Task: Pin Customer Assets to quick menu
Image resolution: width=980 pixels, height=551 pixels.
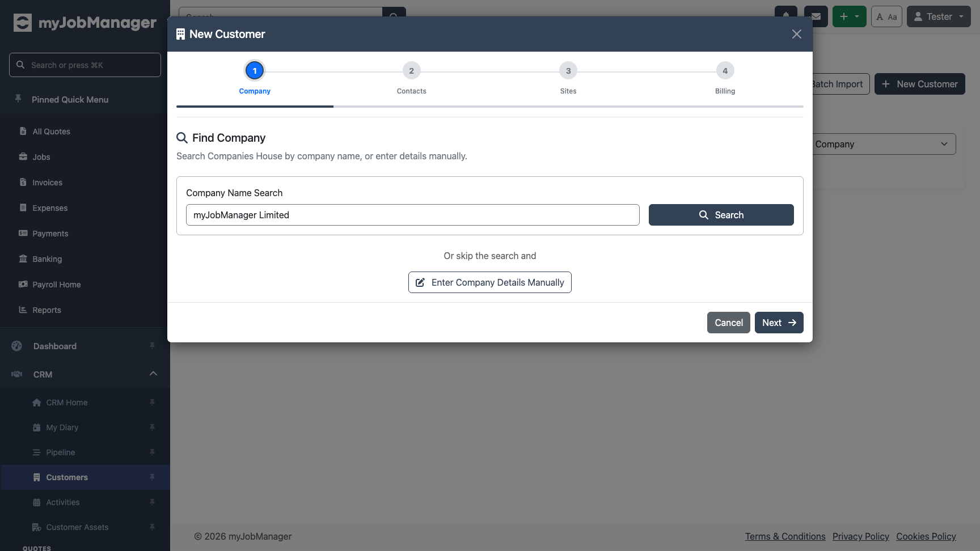Action: tap(152, 527)
